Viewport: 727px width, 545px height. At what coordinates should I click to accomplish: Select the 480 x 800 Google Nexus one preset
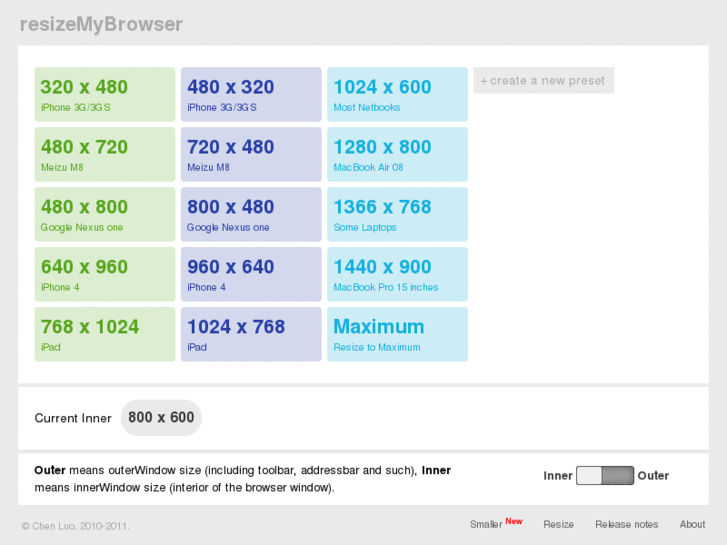click(x=105, y=214)
